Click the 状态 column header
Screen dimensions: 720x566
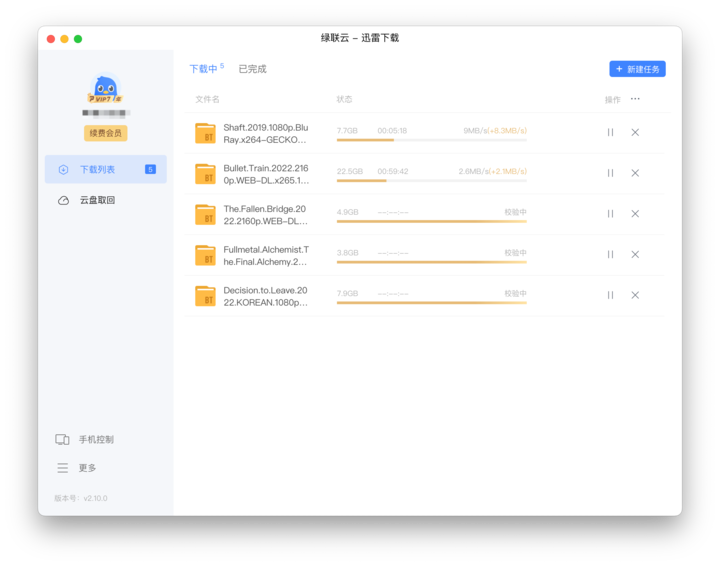[344, 99]
